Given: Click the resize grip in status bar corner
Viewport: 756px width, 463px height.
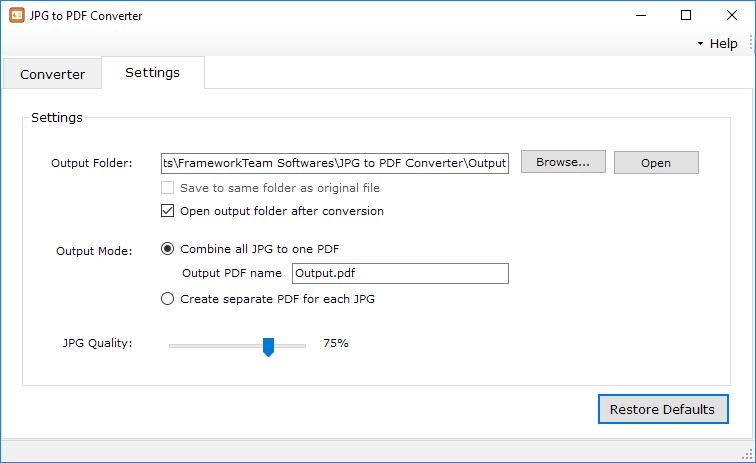Looking at the screenshot, I should point(747,454).
